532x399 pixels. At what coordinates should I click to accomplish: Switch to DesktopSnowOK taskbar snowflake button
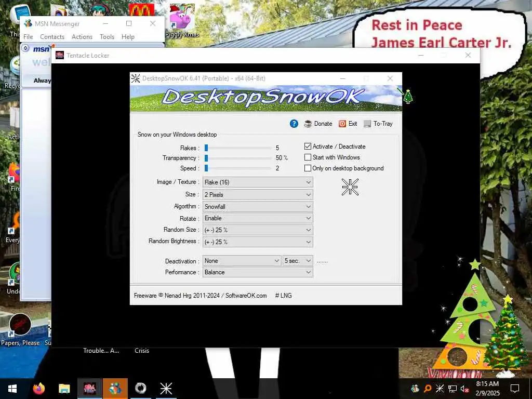166,389
